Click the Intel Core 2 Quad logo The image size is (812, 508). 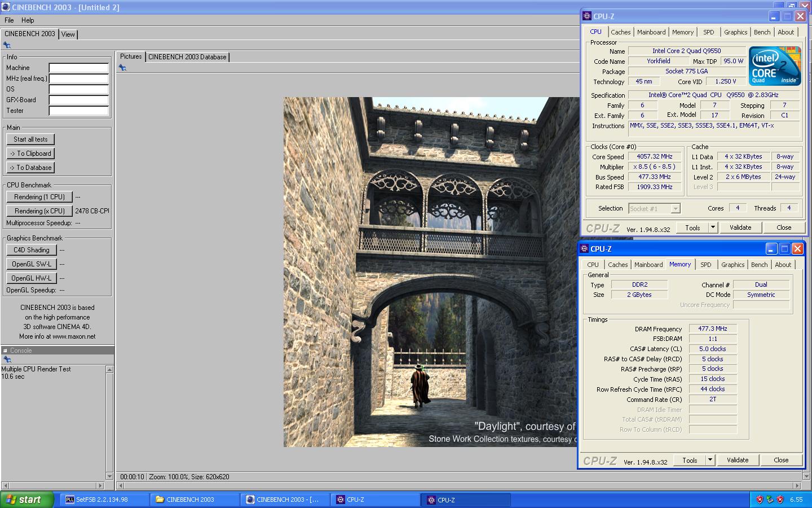(775, 66)
